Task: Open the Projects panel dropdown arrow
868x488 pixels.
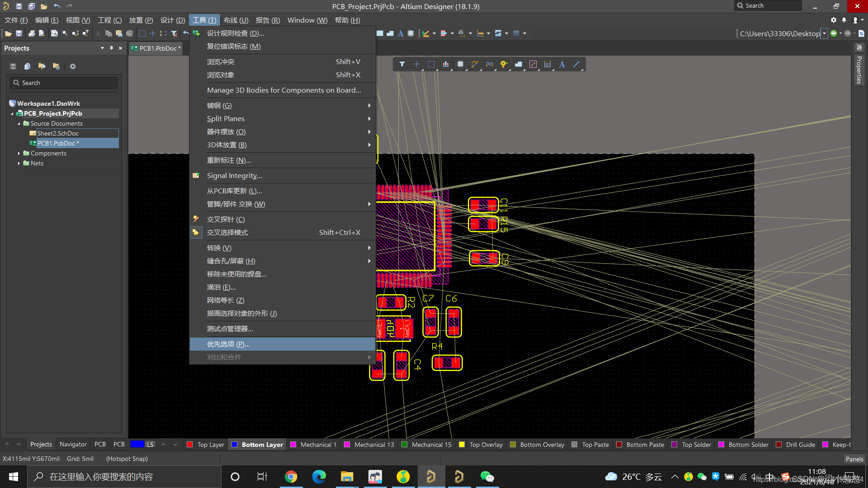Action: [102, 48]
